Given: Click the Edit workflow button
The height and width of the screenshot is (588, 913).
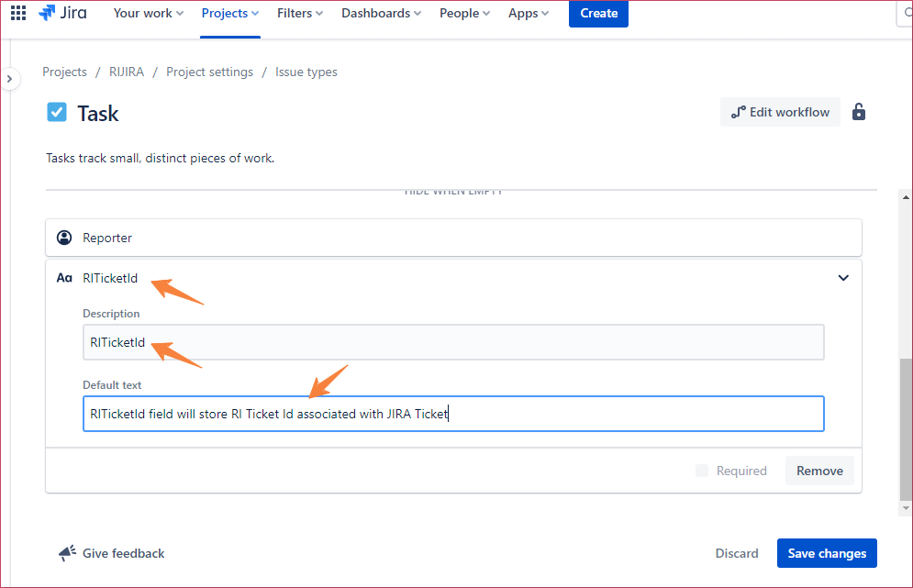Looking at the screenshot, I should tap(780, 111).
